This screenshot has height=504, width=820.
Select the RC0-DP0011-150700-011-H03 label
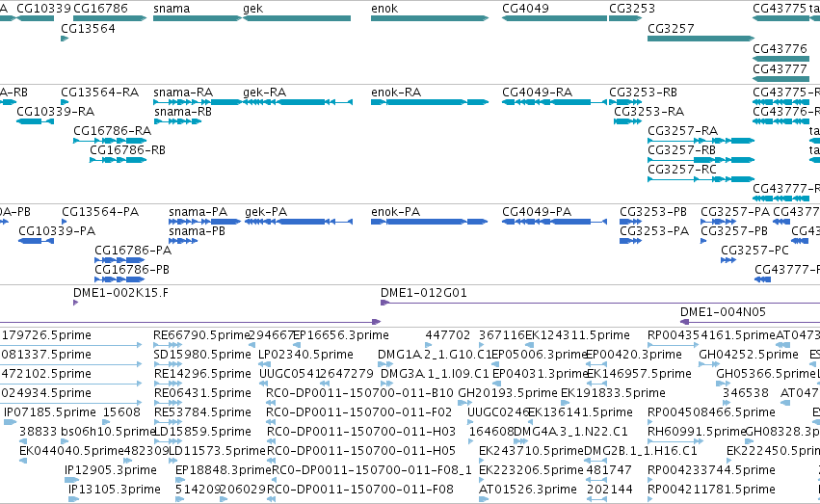point(361,432)
